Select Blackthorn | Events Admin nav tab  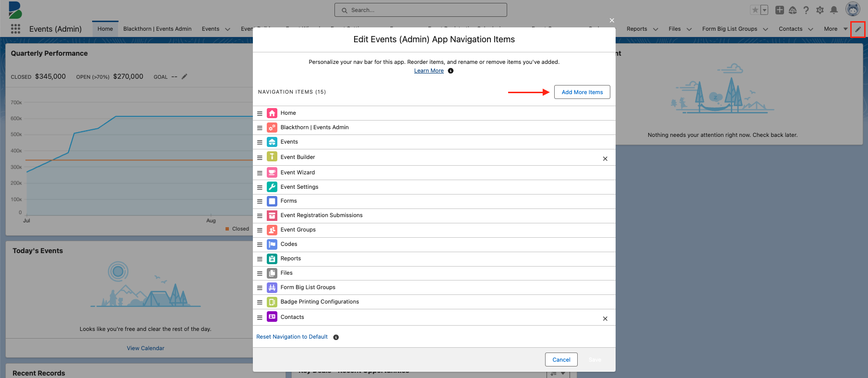pos(157,29)
